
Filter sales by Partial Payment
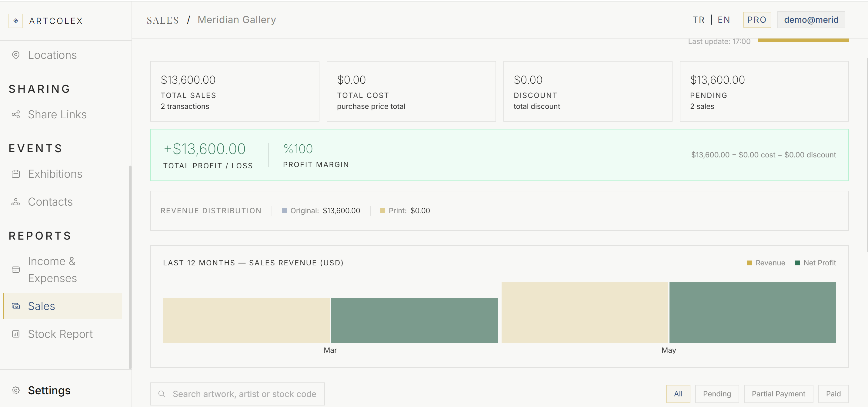[778, 394]
